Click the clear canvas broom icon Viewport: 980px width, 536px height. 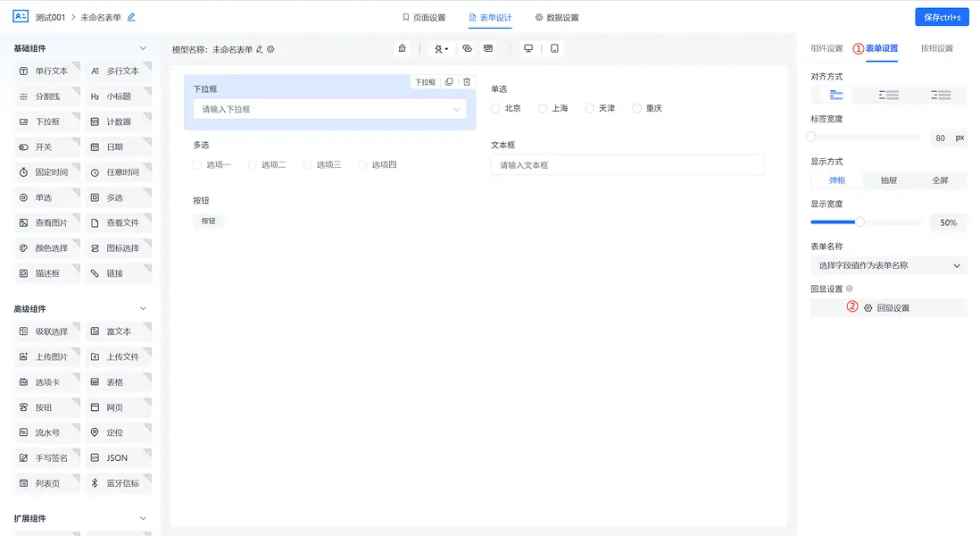[403, 49]
